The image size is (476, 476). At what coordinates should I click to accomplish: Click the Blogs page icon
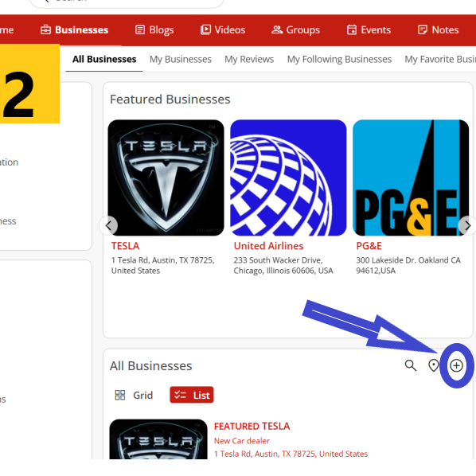tap(140, 29)
